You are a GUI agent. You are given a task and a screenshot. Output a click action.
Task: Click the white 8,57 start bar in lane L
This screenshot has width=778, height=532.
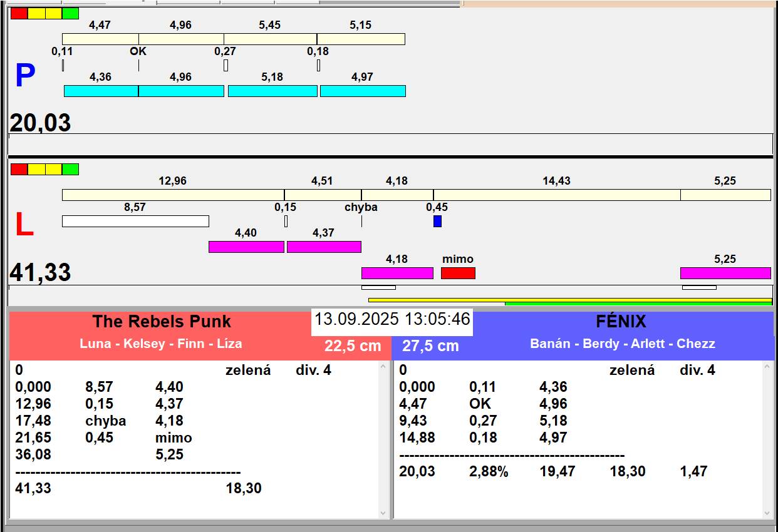[135, 221]
